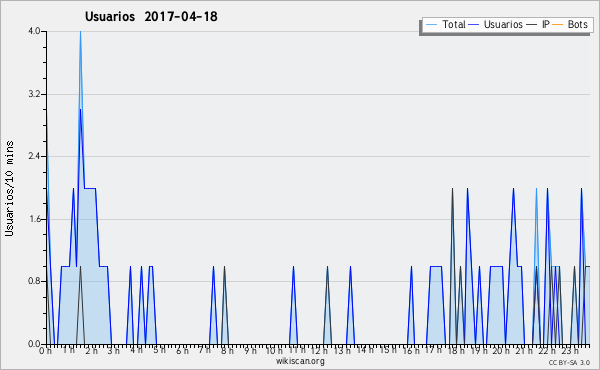Click the x-axis label '12 h'
The image size is (600, 370).
(320, 351)
